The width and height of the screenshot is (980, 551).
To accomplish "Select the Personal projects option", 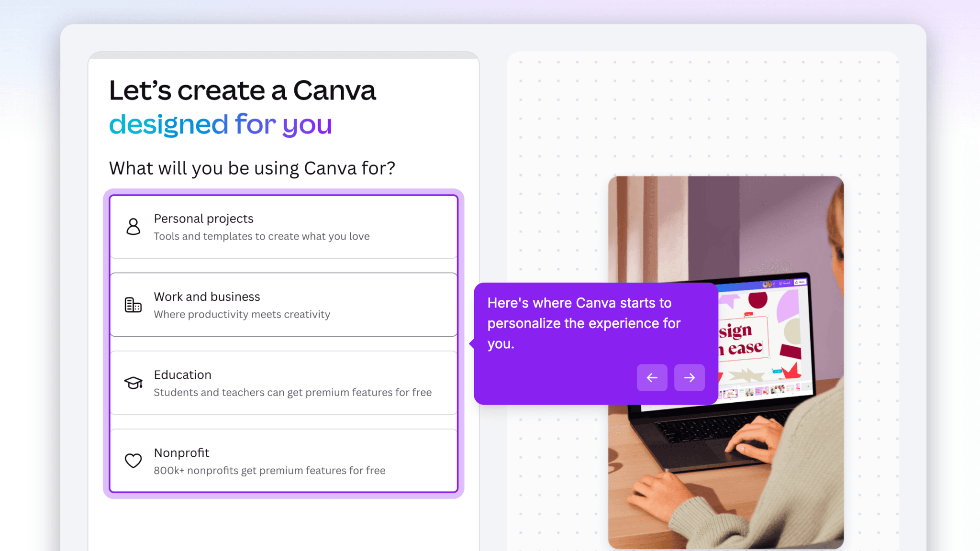I will 283,227.
